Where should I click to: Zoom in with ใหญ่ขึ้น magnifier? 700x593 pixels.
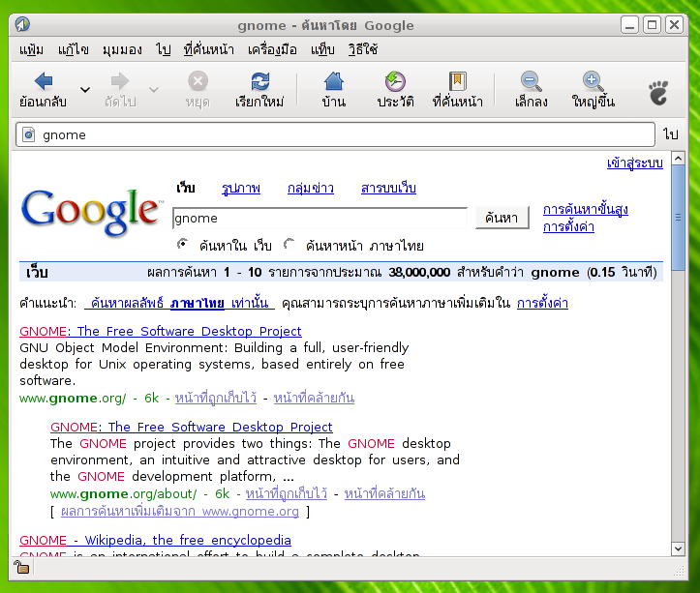click(593, 81)
